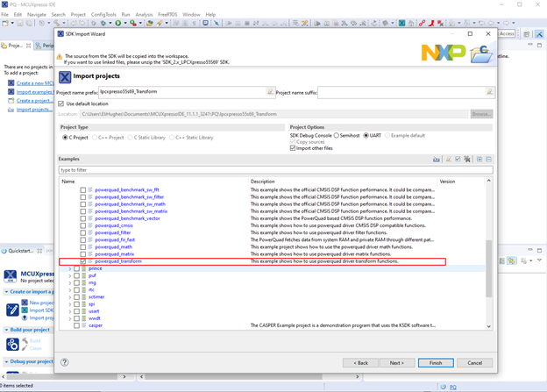Click the Cancel button
Screen dimensions: 547x392
pos(475,363)
